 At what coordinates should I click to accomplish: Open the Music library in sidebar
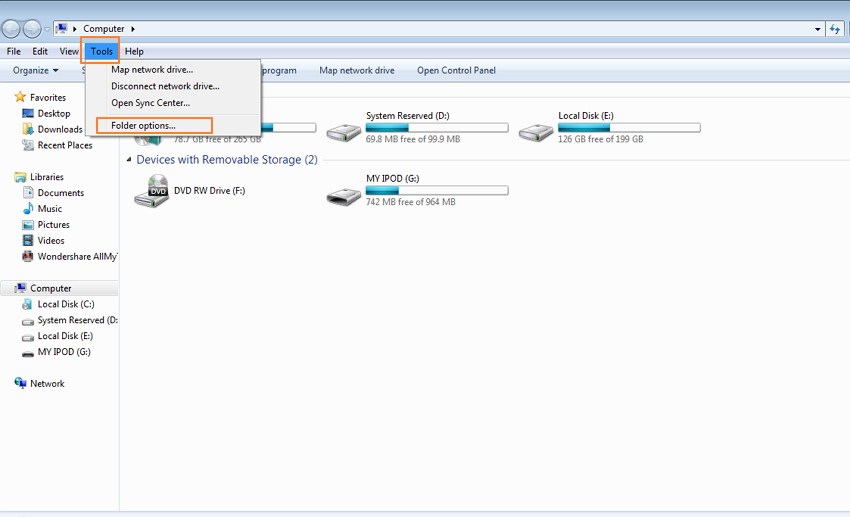coord(49,209)
